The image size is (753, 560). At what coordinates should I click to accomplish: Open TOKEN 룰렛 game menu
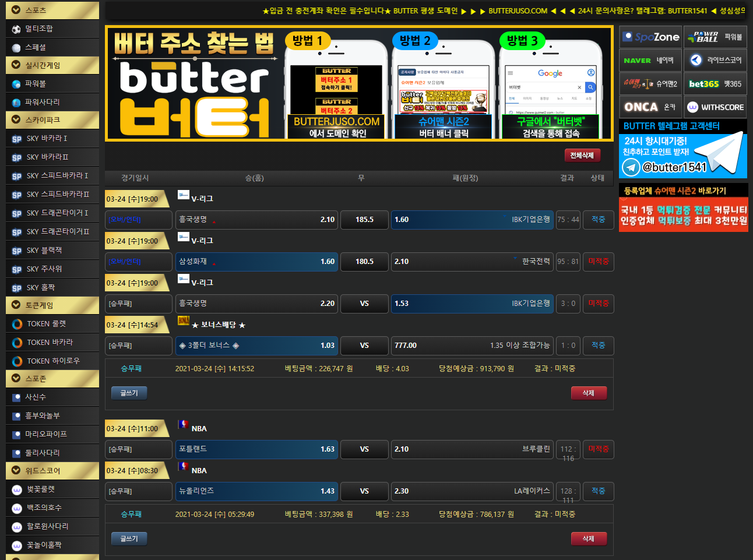point(47,324)
